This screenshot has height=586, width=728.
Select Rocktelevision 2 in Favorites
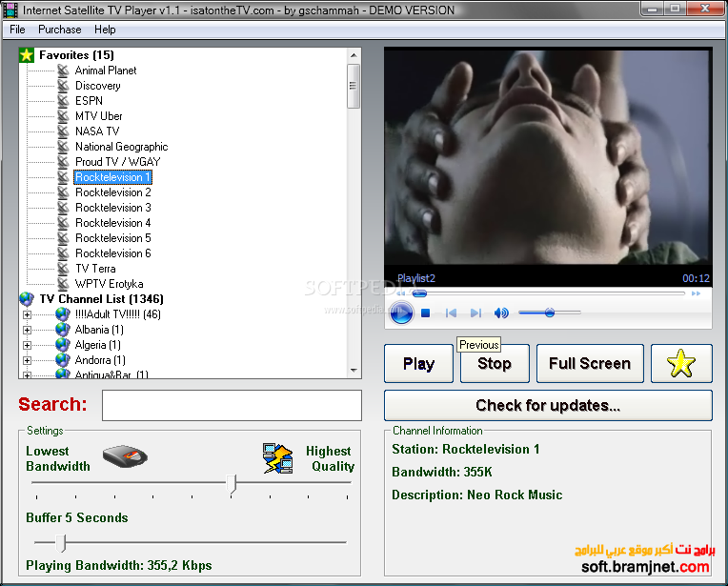coord(113,192)
